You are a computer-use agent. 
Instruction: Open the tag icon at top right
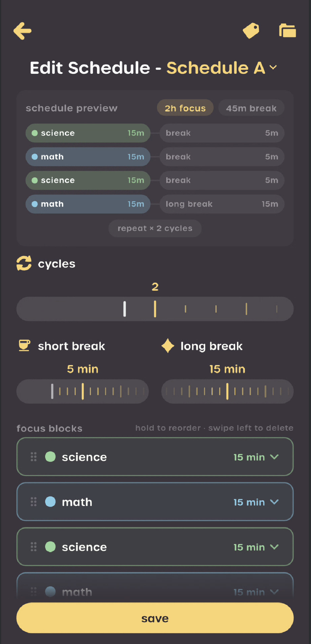[251, 31]
